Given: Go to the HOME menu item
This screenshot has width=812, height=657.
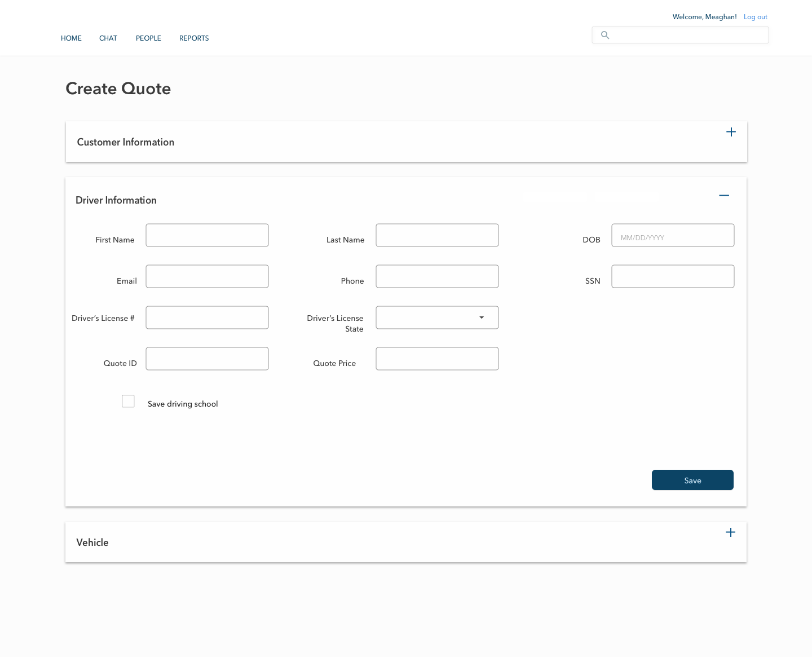Looking at the screenshot, I should tap(71, 38).
